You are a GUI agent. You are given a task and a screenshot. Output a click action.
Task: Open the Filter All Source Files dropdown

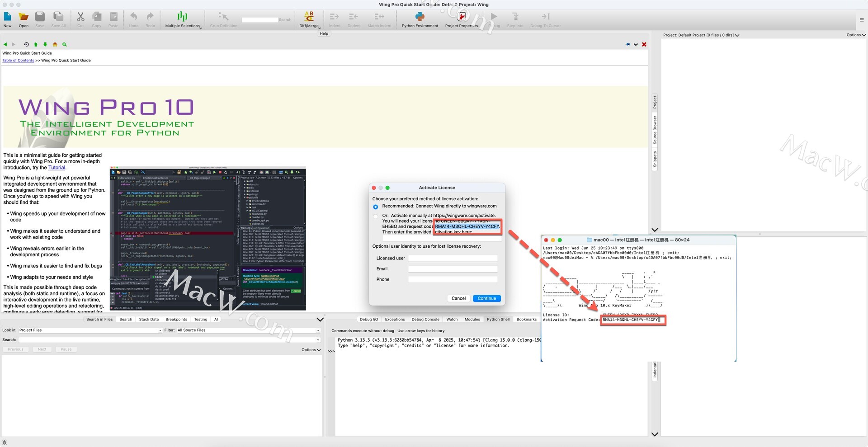[x=248, y=330]
